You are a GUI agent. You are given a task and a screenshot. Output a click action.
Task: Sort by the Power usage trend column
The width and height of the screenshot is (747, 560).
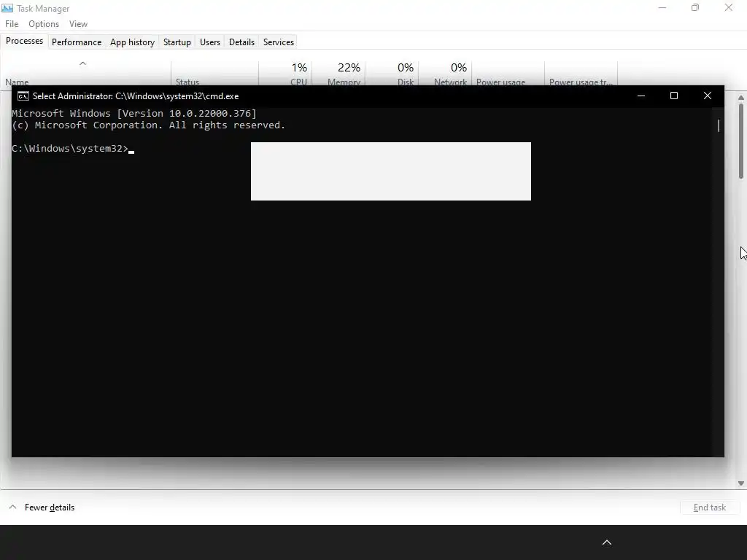click(581, 74)
